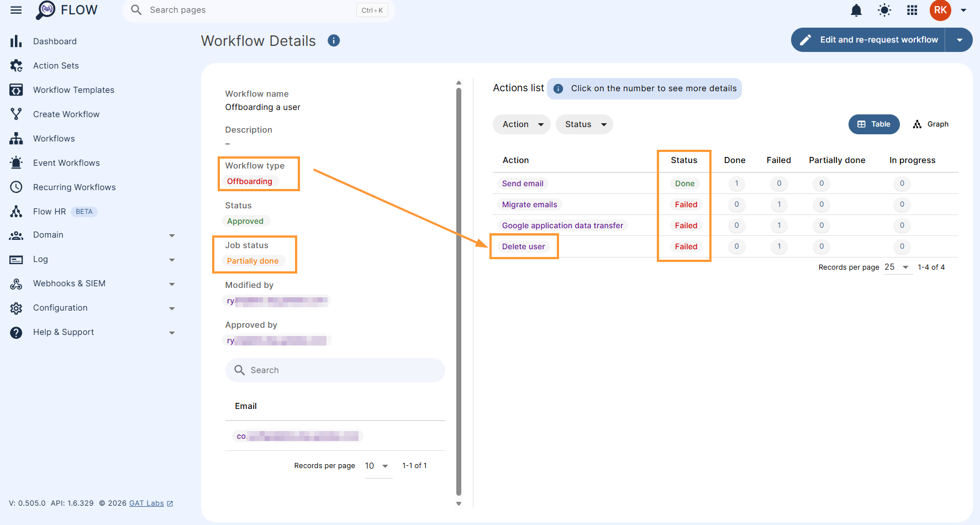Screen dimensions: 980x525
Task: Click the Workflows hierarchy icon
Action: (16, 139)
